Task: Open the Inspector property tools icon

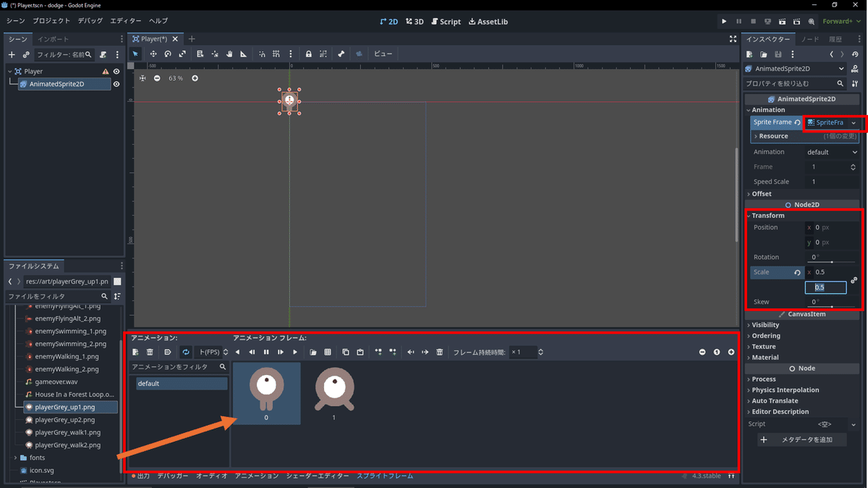Action: tap(855, 84)
